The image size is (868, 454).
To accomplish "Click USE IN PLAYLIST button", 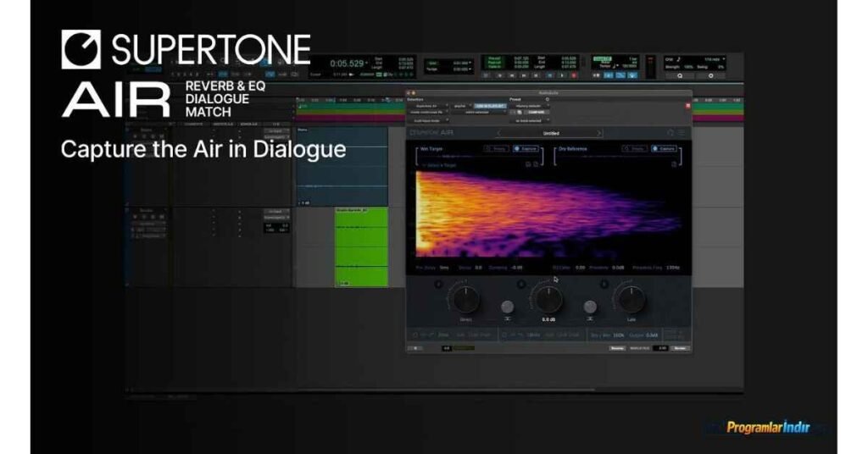I will click(x=490, y=106).
